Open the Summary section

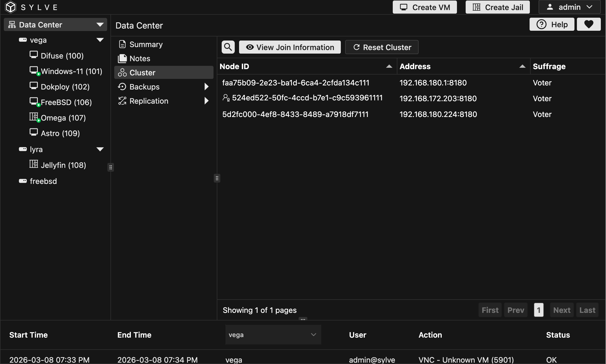pos(146,44)
